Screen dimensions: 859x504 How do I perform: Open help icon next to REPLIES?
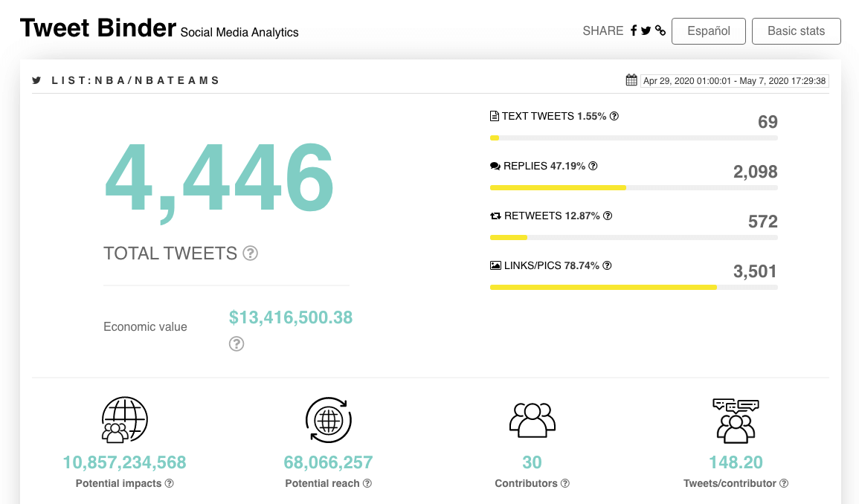pos(593,166)
